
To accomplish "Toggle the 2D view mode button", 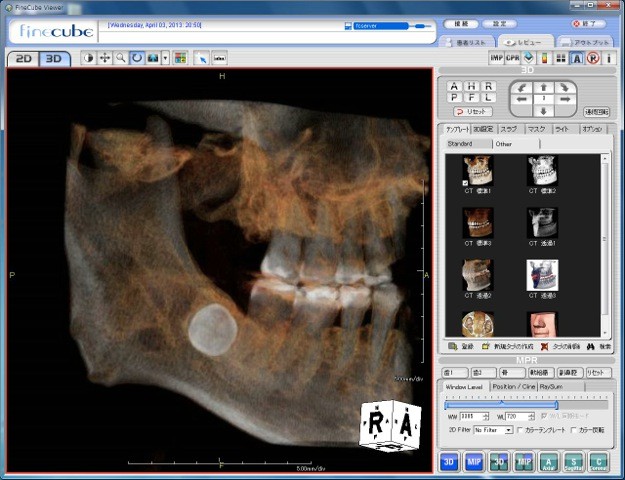I will 22,58.
